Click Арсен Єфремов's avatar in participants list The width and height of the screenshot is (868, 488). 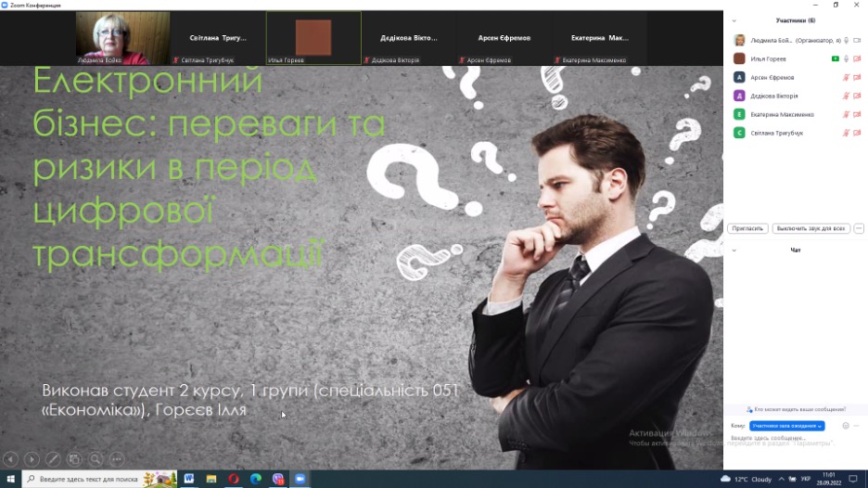(739, 78)
